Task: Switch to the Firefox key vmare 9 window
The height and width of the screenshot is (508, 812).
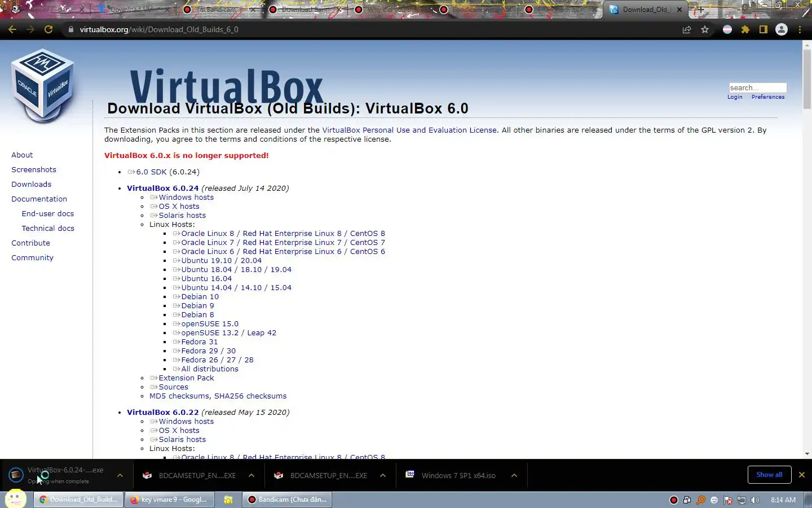Action: (x=169, y=500)
